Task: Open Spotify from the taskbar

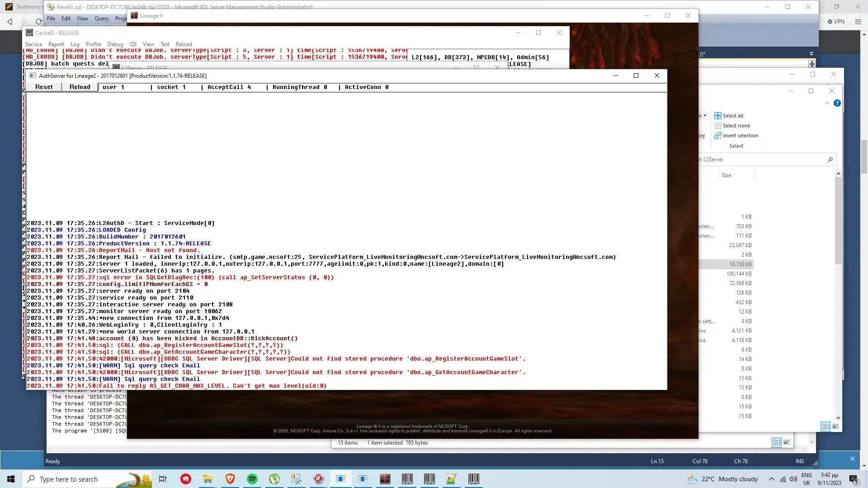Action: 252,479
